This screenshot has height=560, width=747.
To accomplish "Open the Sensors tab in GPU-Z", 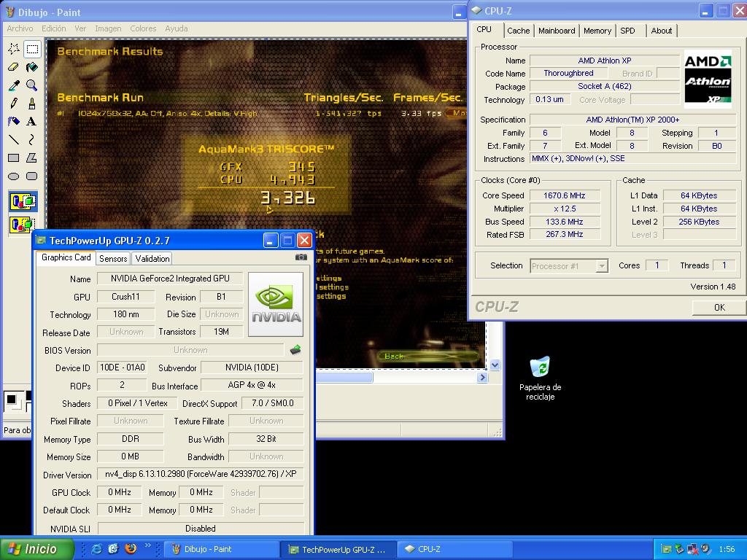I will coord(113,259).
